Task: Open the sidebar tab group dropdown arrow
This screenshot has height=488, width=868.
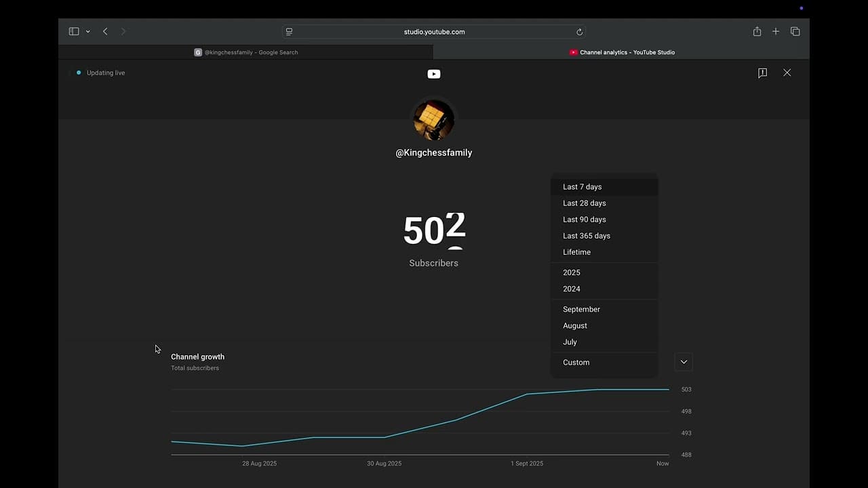Action: pos(87,32)
